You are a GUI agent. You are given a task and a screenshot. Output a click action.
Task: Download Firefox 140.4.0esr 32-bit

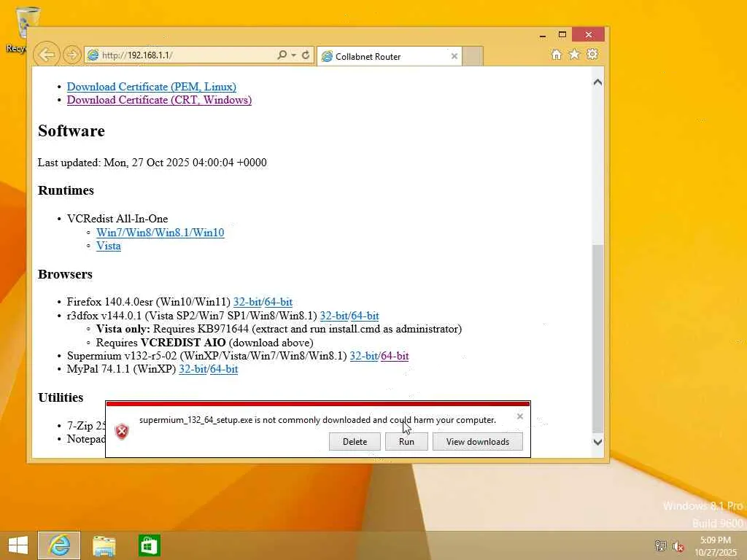pos(247,302)
